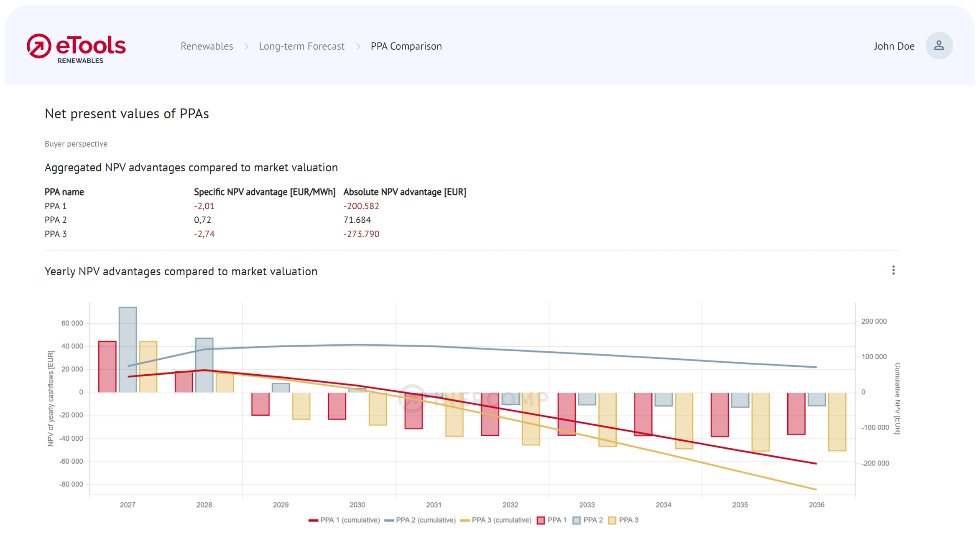Viewport: 980px width, 556px height.
Task: Open the PPA Comparison breadcrumb item
Action: (x=406, y=46)
